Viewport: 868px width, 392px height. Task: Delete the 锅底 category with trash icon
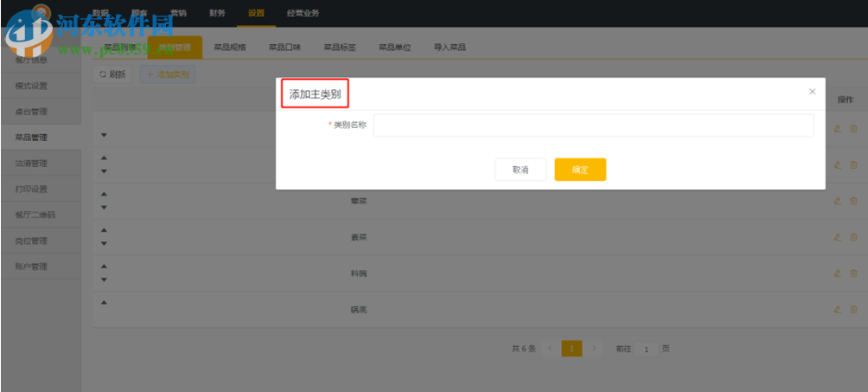point(853,310)
